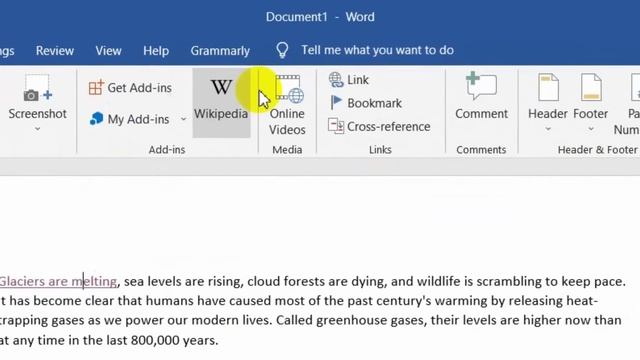Insert Online Videos
The height and width of the screenshot is (360, 640).
(287, 105)
